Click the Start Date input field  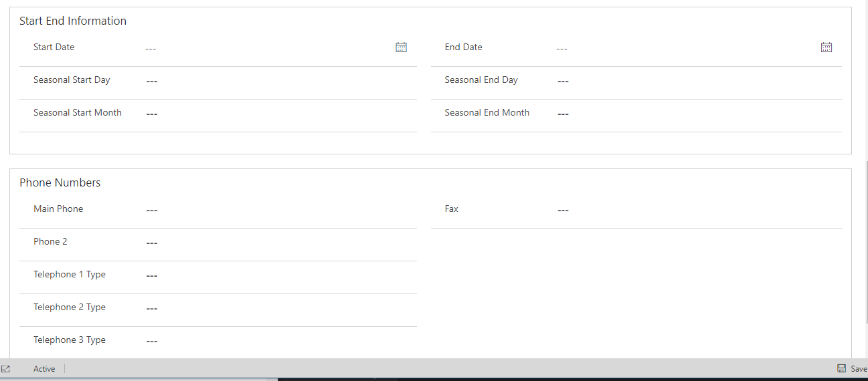[x=268, y=48]
